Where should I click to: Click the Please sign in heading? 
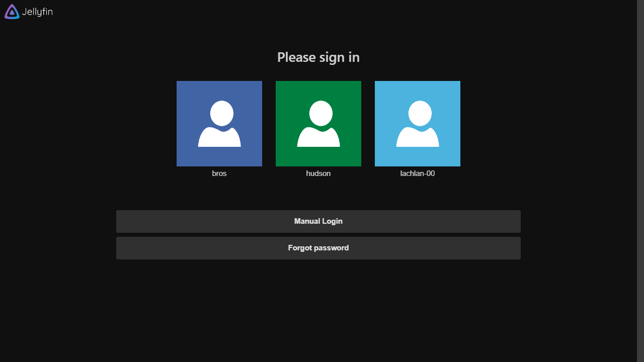(x=318, y=57)
